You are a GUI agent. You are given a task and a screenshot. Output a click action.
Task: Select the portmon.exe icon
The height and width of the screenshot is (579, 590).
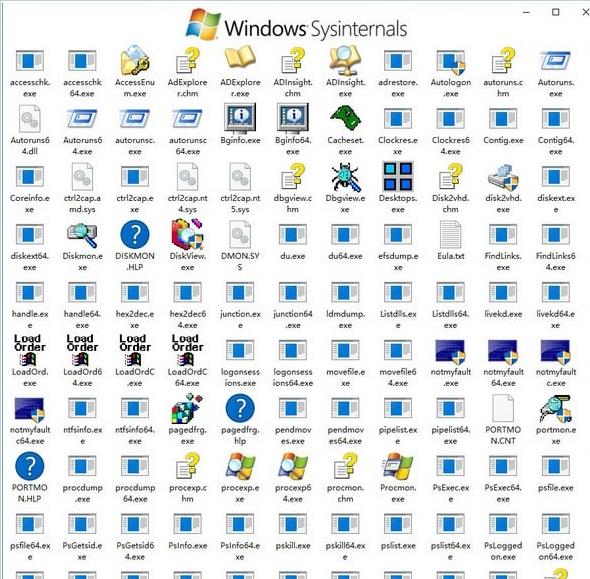point(556,409)
